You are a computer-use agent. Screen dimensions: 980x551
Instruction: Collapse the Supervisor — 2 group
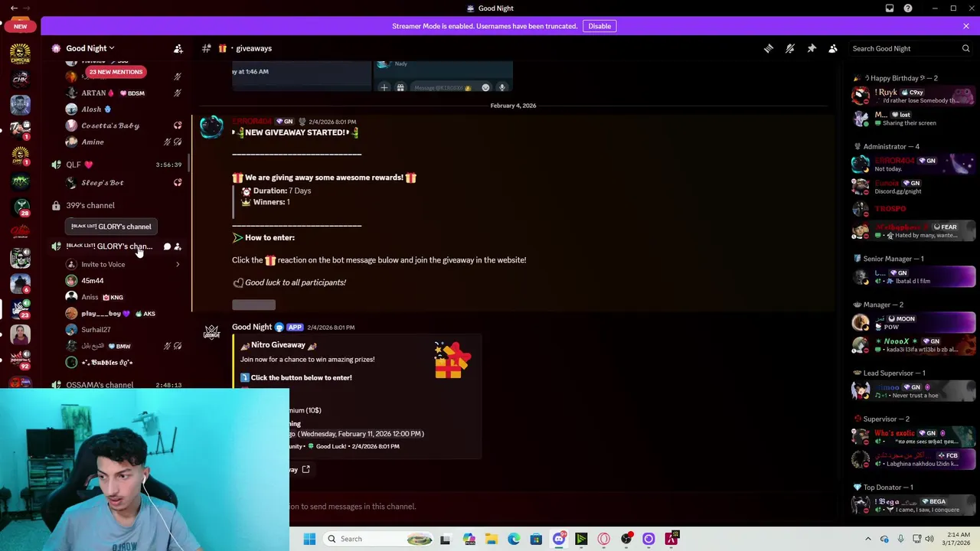click(886, 419)
